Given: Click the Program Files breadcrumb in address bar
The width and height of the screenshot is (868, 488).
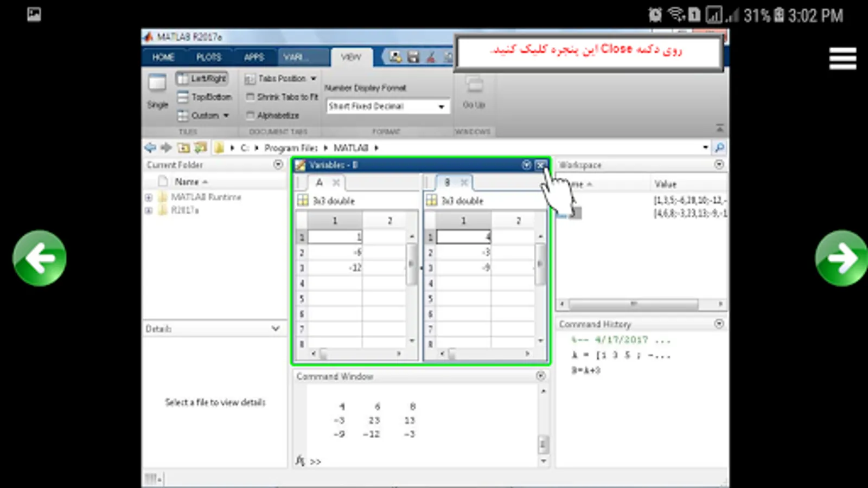Looking at the screenshot, I should pyautogui.click(x=291, y=147).
